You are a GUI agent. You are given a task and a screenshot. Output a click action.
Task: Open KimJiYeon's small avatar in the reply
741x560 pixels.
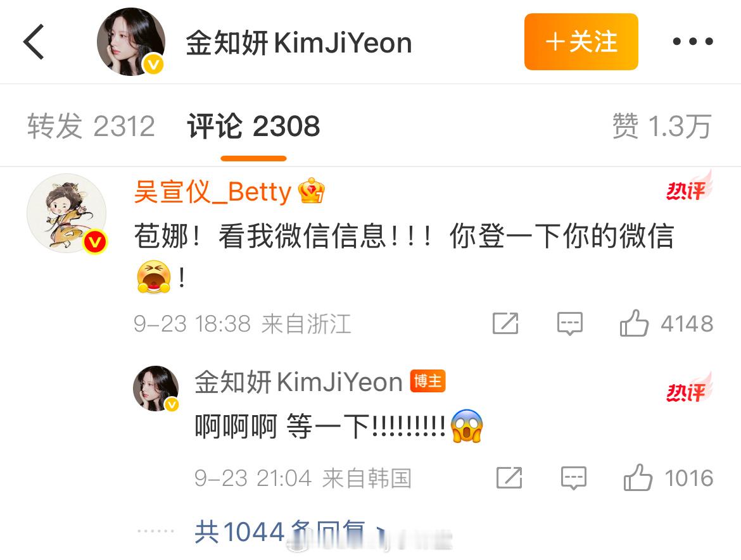coord(156,388)
